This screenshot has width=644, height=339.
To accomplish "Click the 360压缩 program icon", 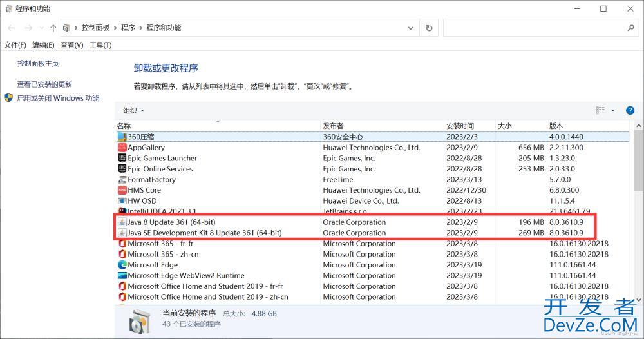I will (x=122, y=137).
